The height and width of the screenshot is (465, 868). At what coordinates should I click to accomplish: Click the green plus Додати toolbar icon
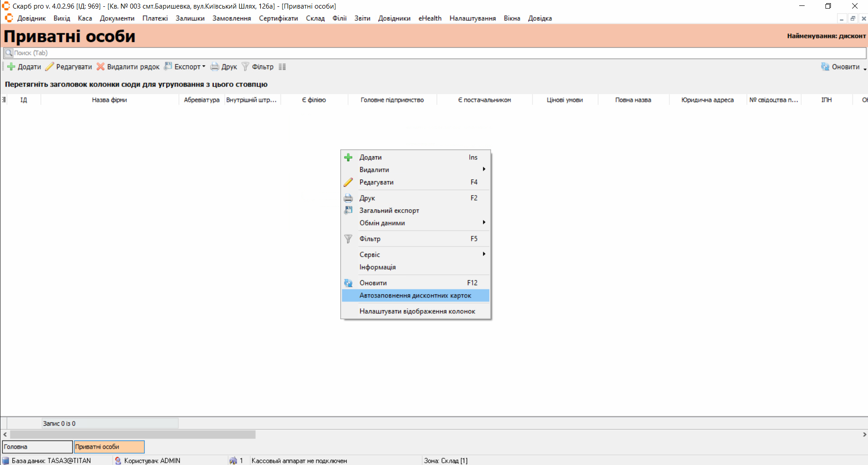11,67
